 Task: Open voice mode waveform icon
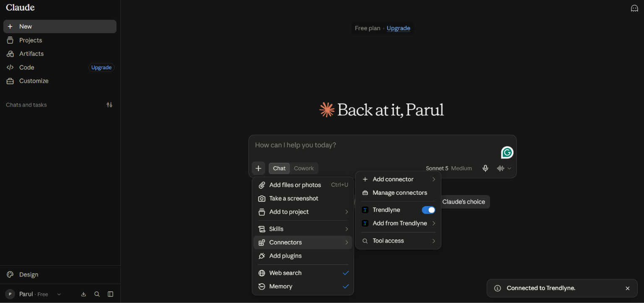pos(501,168)
